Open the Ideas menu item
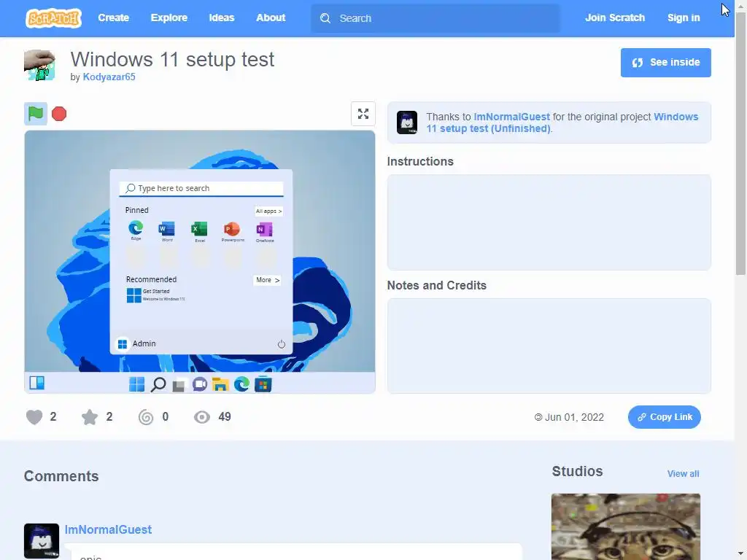The height and width of the screenshot is (560, 747). 222,18
